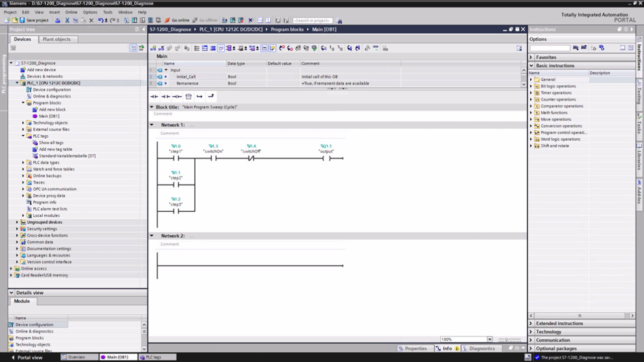Image resolution: width=644 pixels, height=362 pixels.
Task: Insert a normally open contact from favorites
Action: point(154,96)
